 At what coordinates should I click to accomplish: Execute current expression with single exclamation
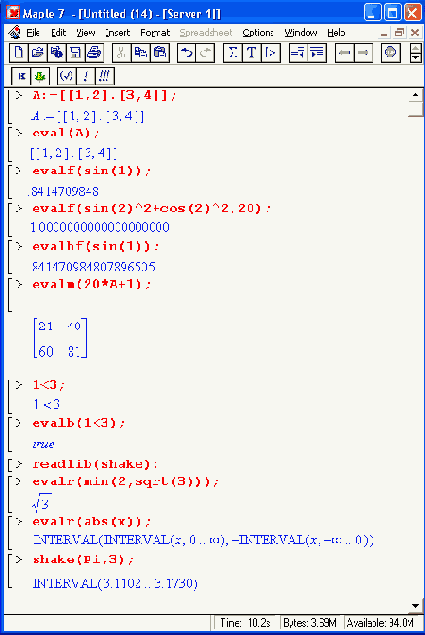coord(85,76)
